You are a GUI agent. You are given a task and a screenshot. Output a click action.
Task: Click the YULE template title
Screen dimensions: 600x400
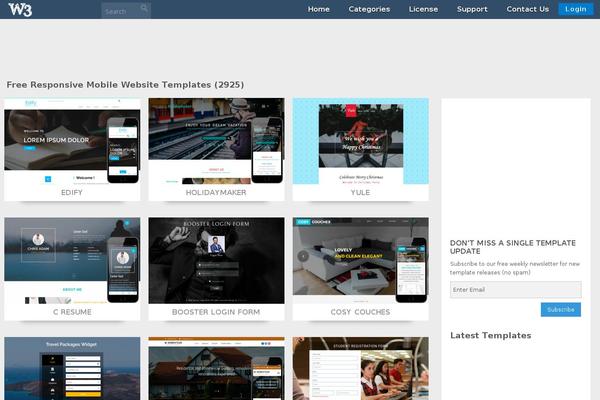point(360,193)
